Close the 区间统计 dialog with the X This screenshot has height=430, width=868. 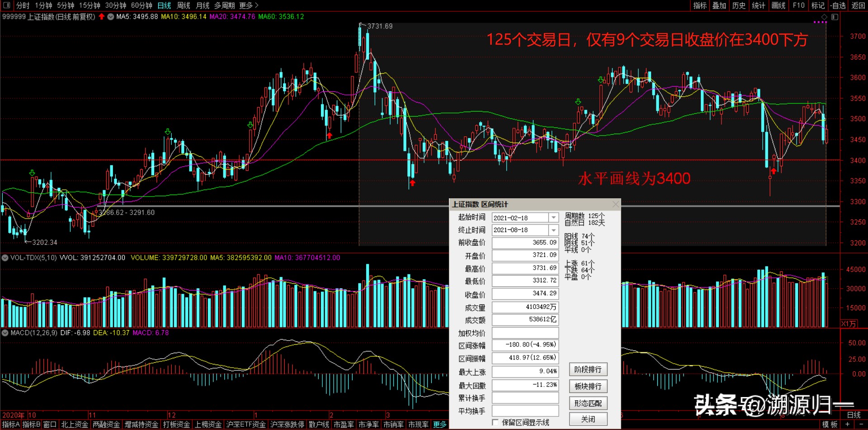[x=615, y=205]
